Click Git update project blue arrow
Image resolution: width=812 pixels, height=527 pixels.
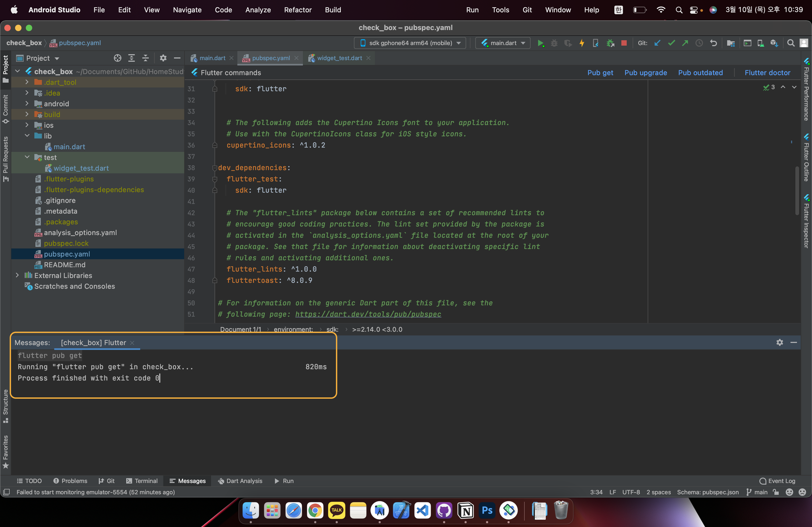point(657,43)
